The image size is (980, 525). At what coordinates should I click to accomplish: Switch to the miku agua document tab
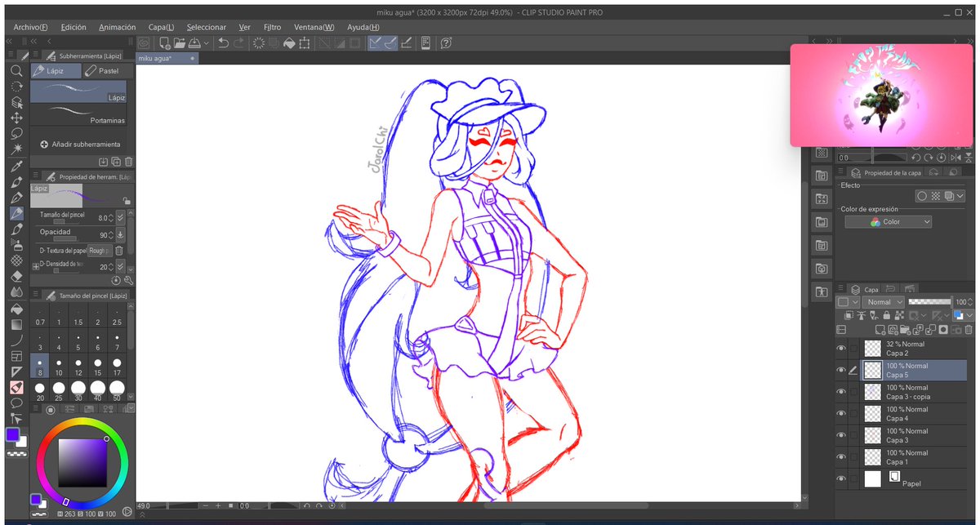167,59
